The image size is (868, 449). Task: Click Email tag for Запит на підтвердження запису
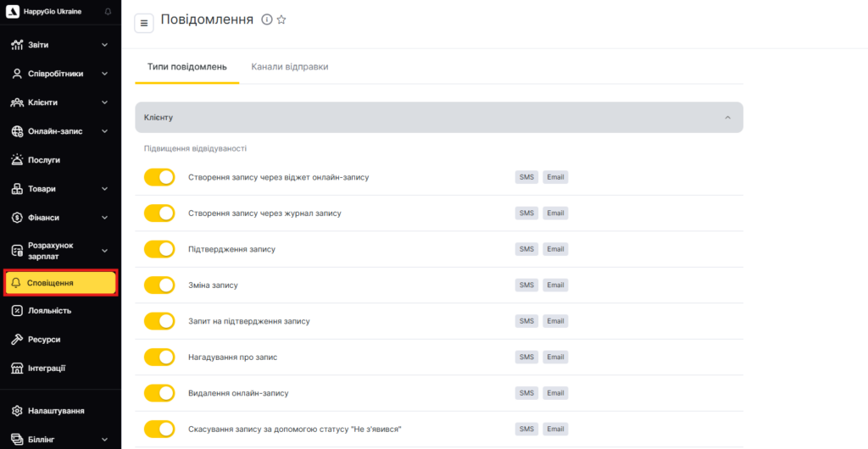coord(555,321)
